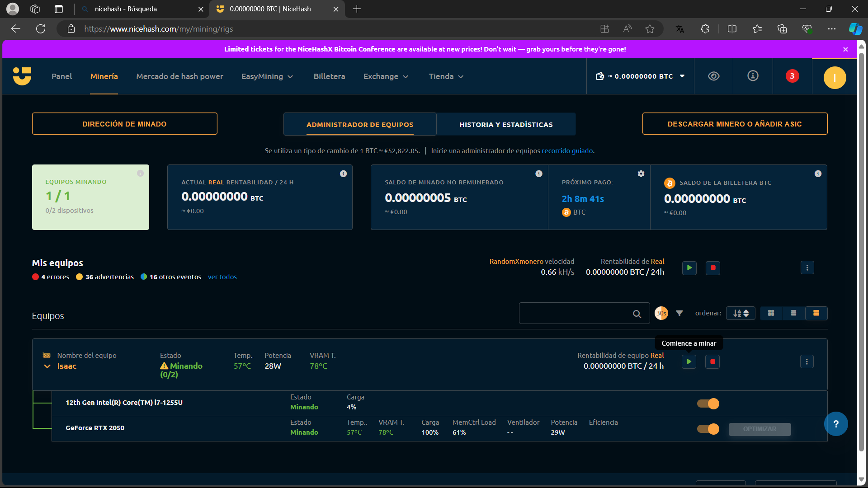The image size is (868, 488).
Task: Open browser translate icon in toolbar
Action: (x=679, y=29)
